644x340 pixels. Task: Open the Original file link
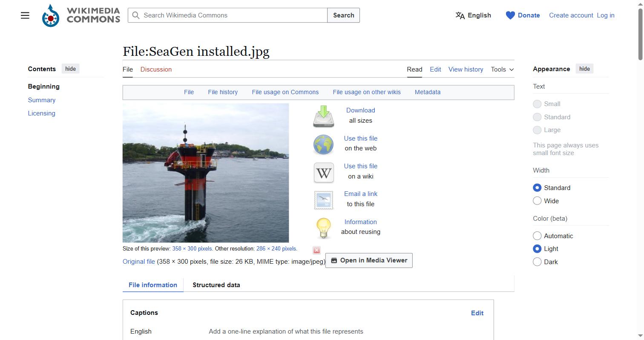click(x=139, y=262)
